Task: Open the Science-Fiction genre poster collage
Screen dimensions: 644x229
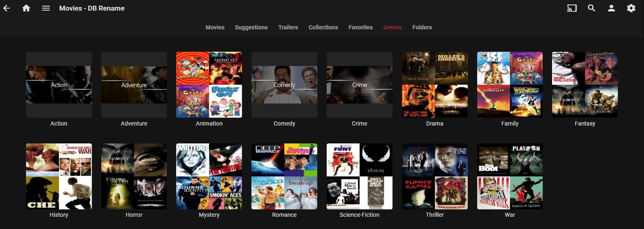Action: (x=360, y=176)
